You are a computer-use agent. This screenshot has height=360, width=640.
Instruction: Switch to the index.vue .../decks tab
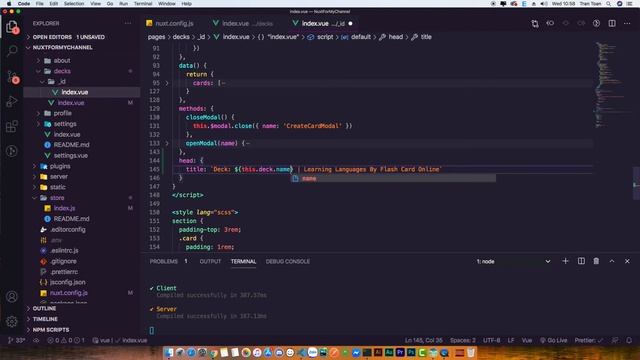pos(244,24)
